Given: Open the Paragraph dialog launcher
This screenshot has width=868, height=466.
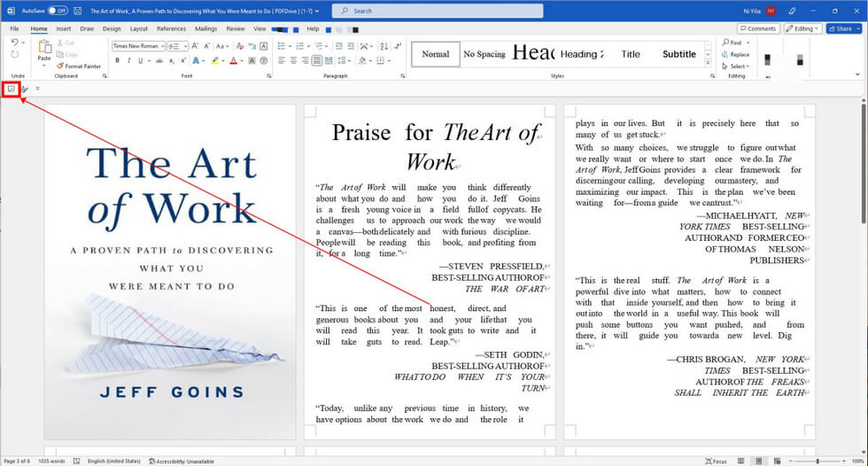Looking at the screenshot, I should click(x=402, y=76).
